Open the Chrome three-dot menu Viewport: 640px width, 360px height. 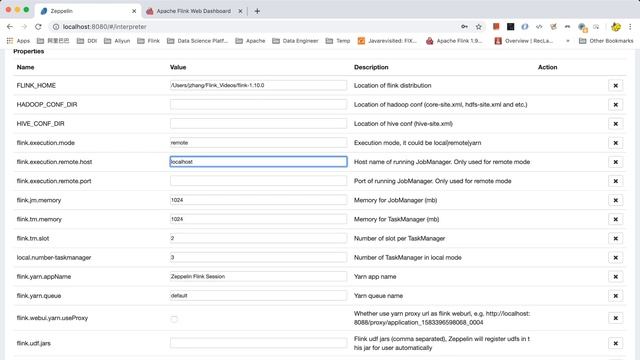pos(630,27)
